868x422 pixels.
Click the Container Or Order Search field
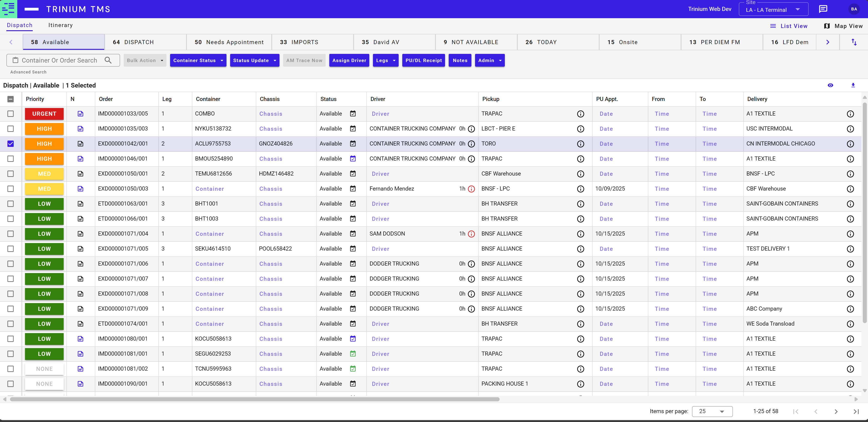coord(60,60)
